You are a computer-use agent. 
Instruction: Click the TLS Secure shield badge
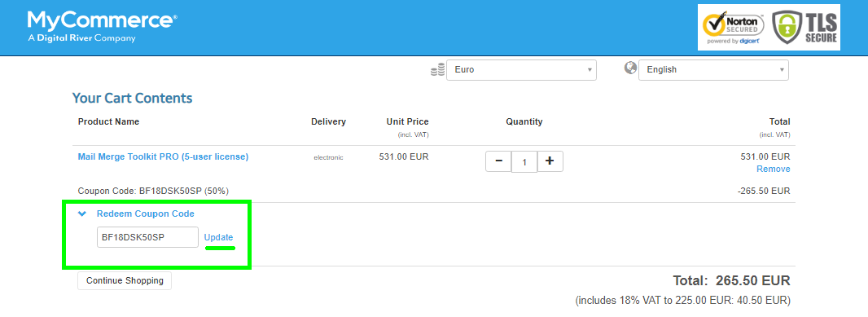[805, 27]
